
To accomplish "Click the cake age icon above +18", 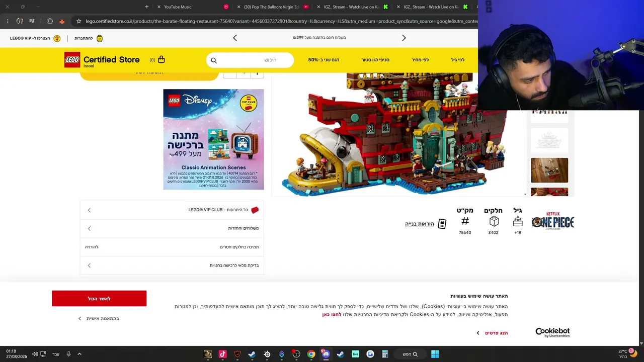I will tap(518, 221).
